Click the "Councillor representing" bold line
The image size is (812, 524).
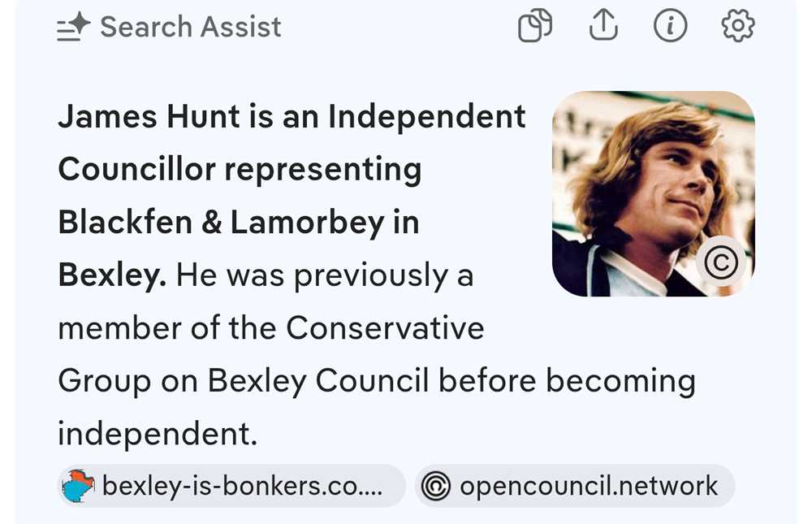240,171
